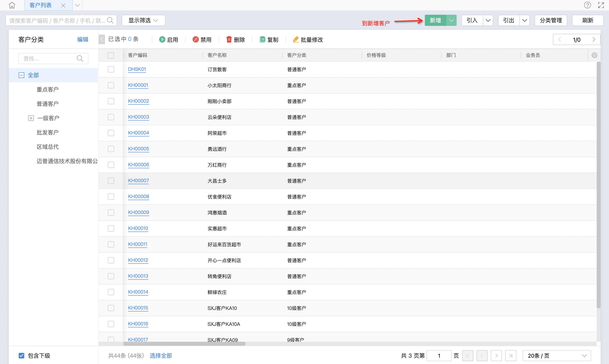Click the customer search input field
This screenshot has height=364, width=609.
(57, 20)
